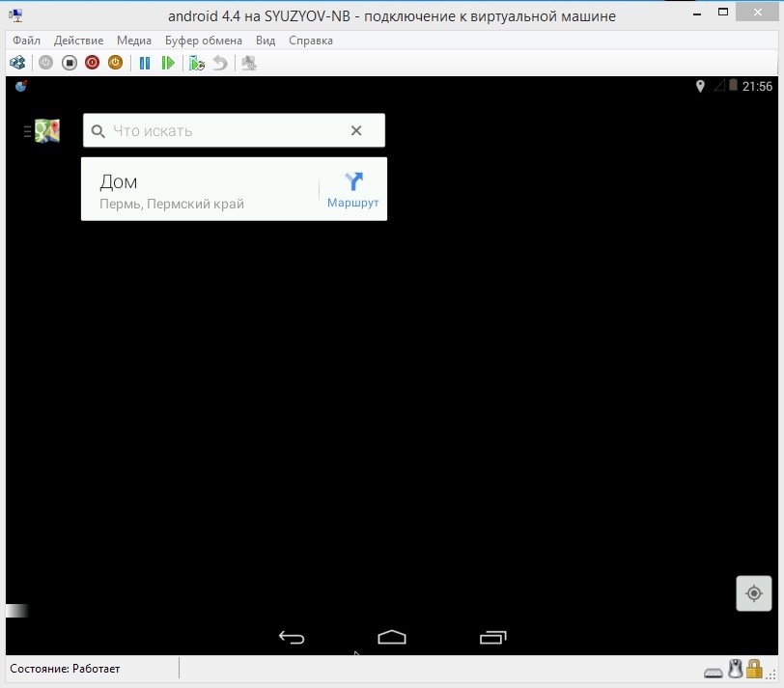Open the Буфер обмена menu
Screen dimensions: 784x688
(204, 41)
